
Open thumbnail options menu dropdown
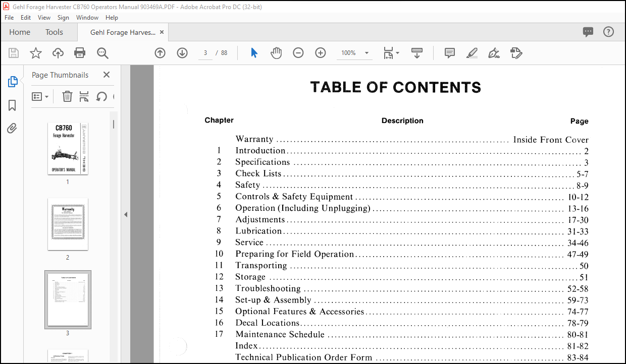click(40, 96)
